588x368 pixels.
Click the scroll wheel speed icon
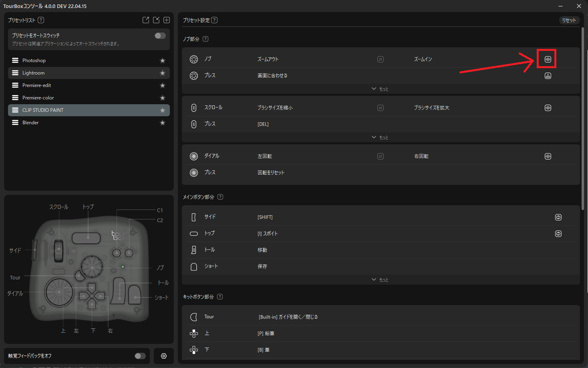click(x=548, y=108)
